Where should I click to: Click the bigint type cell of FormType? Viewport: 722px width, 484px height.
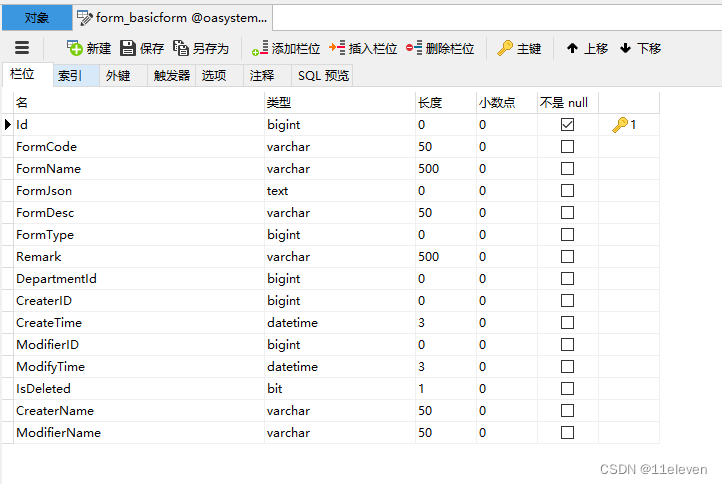click(x=340, y=234)
